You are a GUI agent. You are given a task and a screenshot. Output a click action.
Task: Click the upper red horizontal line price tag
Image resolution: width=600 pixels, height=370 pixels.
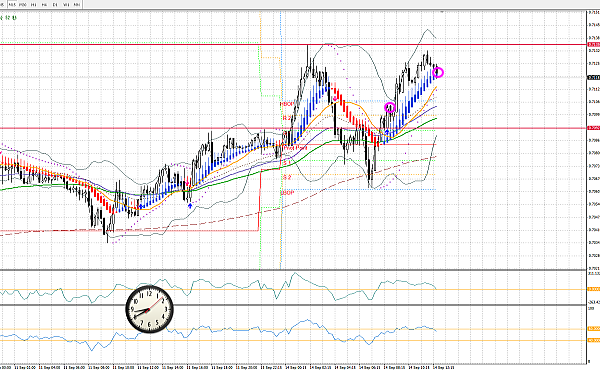593,45
